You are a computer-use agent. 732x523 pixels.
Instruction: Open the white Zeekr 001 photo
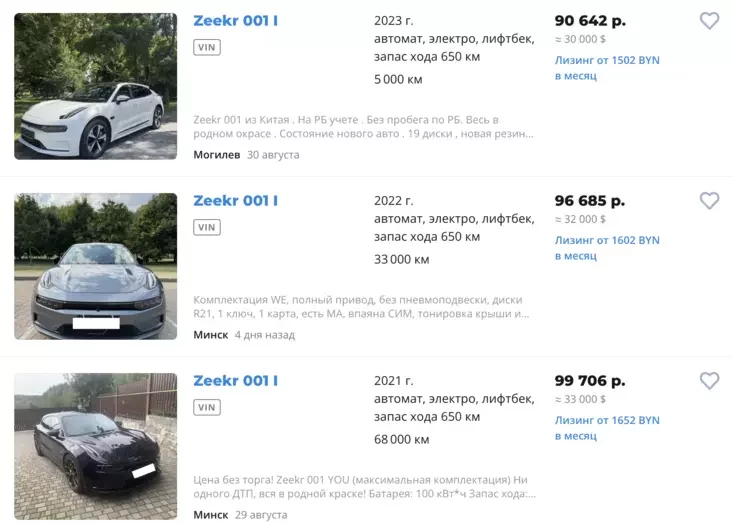[96, 86]
